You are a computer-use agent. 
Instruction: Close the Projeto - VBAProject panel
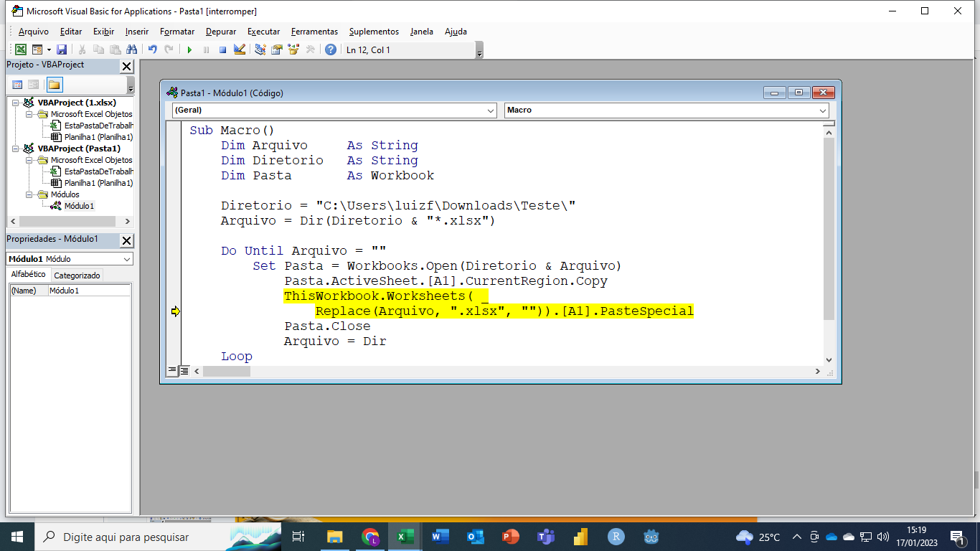(126, 67)
